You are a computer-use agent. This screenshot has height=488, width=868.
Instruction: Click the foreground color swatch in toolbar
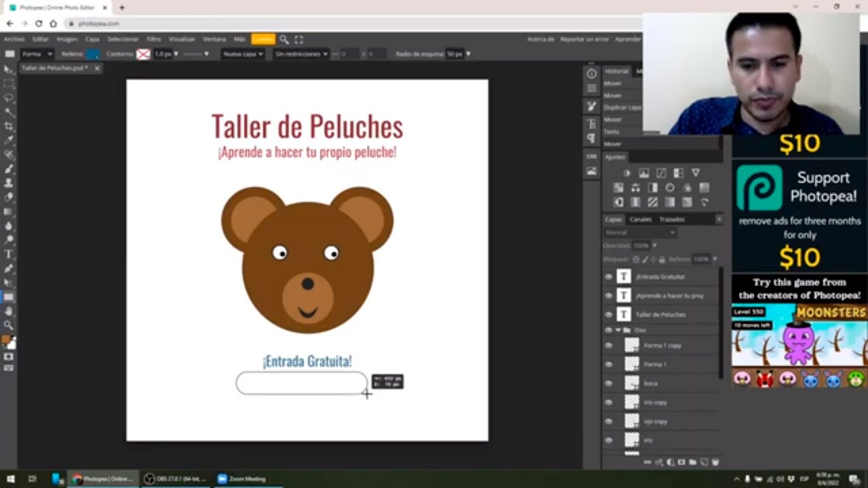6,340
